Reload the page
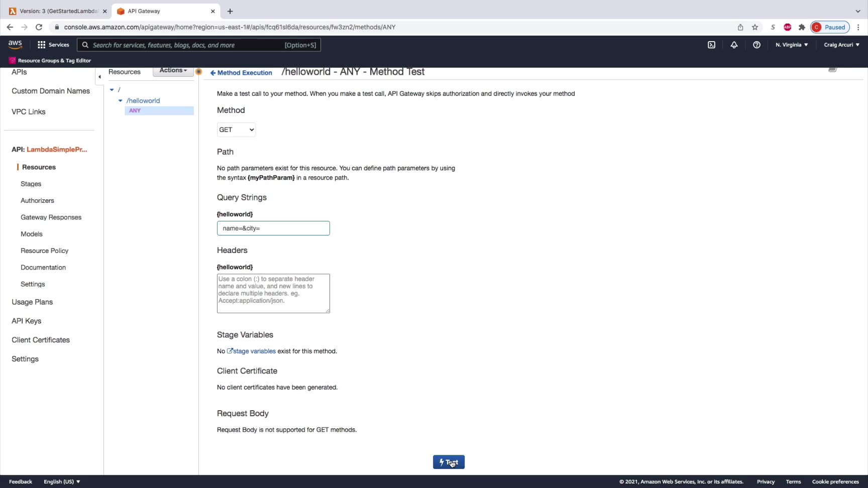Image resolution: width=868 pixels, height=488 pixels. (x=39, y=27)
